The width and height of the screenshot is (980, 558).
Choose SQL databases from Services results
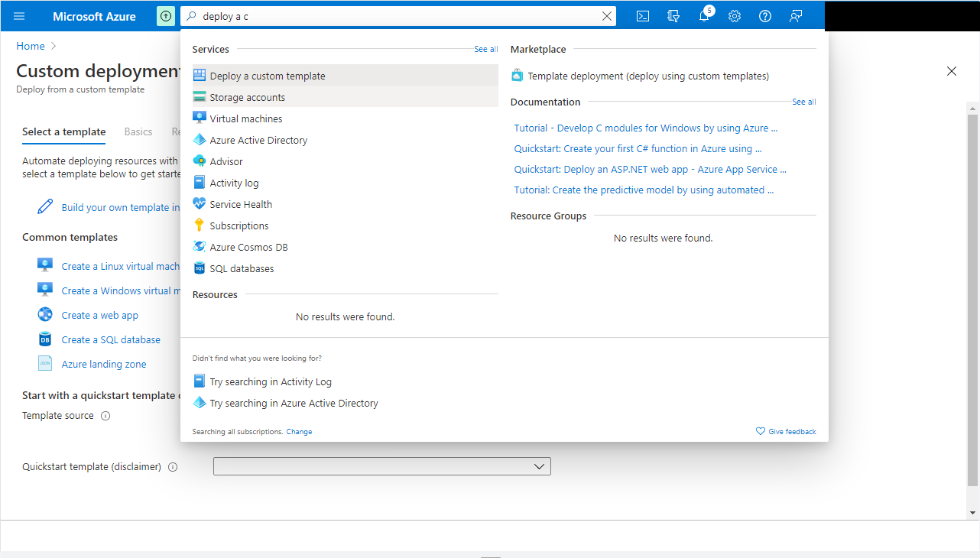(x=346, y=268)
